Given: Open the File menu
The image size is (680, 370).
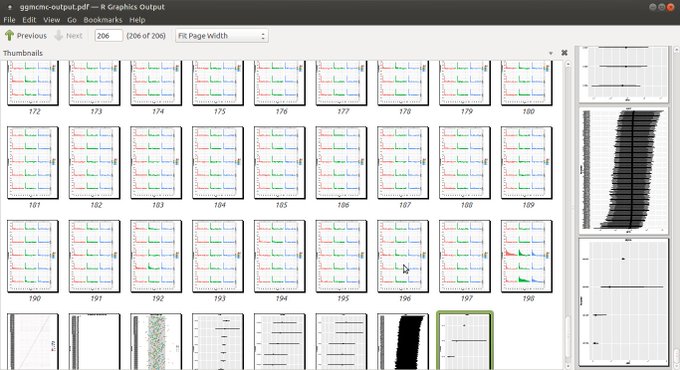Looking at the screenshot, I should click(x=9, y=20).
